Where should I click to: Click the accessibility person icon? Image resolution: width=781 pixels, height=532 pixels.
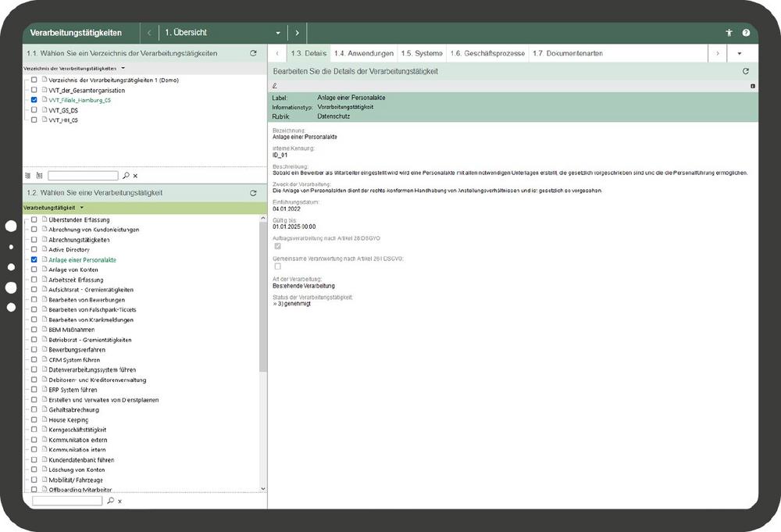click(x=729, y=34)
